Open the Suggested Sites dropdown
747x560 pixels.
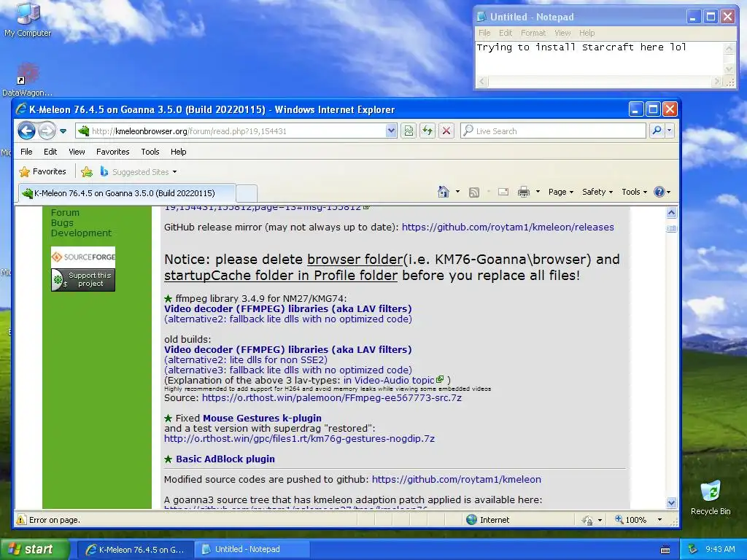pyautogui.click(x=138, y=172)
